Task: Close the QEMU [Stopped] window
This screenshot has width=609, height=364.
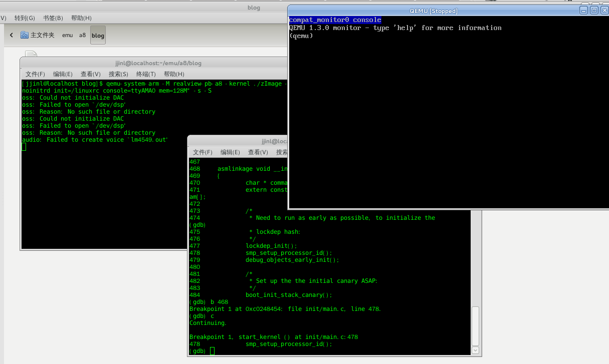Action: pos(603,10)
